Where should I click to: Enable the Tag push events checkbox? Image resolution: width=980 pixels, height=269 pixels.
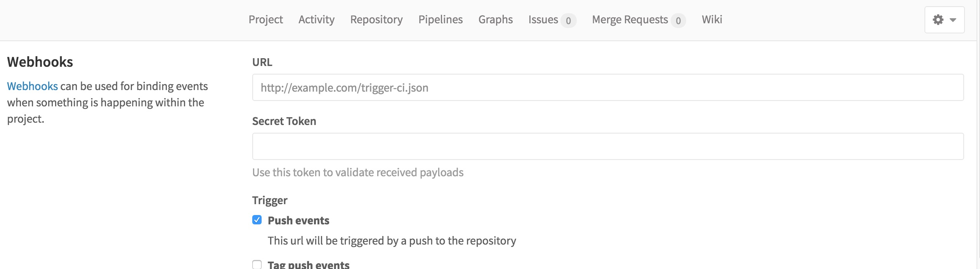[x=257, y=265]
